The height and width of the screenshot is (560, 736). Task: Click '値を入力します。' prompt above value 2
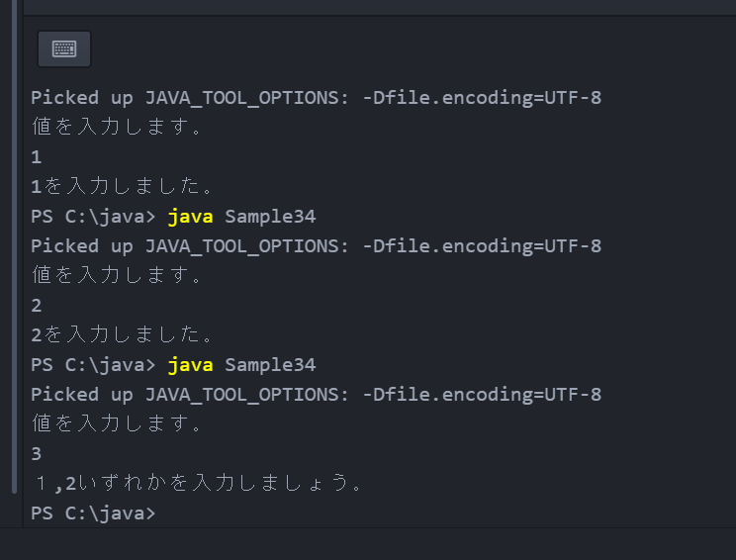click(117, 275)
